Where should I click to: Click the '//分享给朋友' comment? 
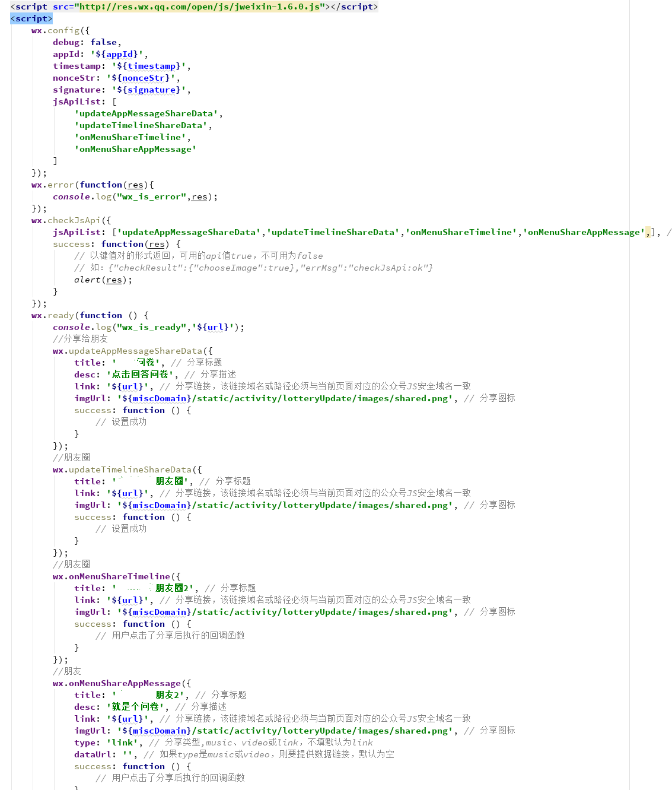[80, 339]
